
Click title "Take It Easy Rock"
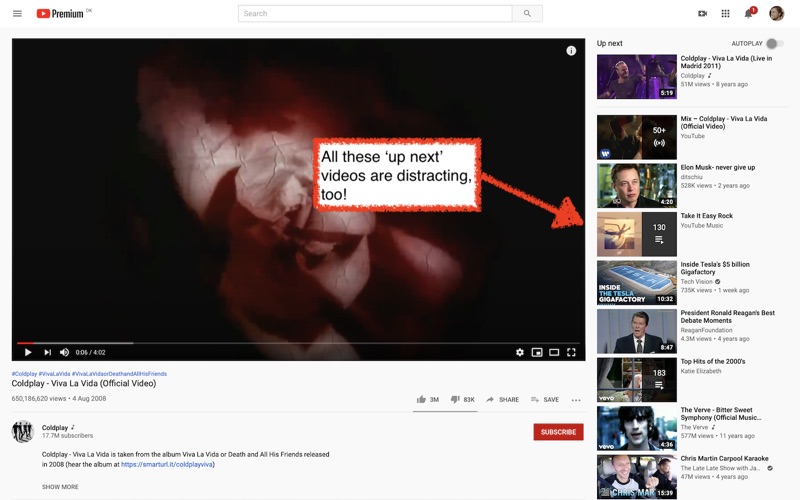point(706,216)
